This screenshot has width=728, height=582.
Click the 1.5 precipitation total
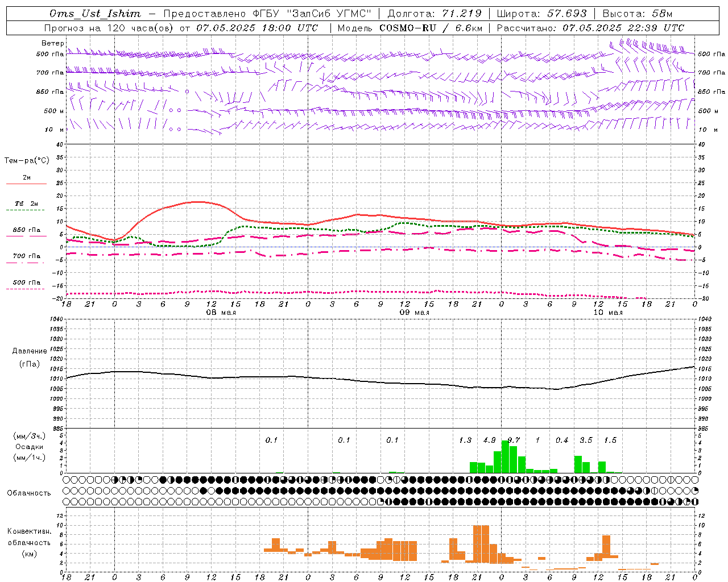click(610, 440)
